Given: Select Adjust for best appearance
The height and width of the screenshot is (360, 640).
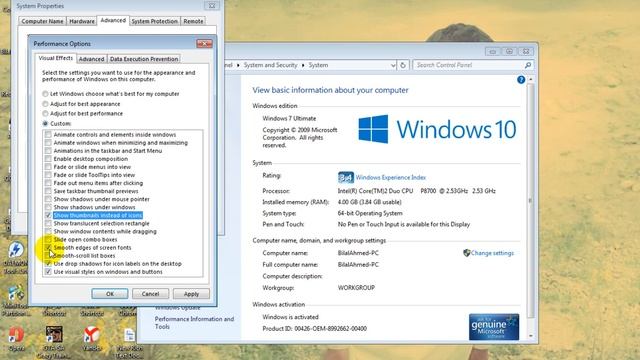Looking at the screenshot, I should 45,104.
